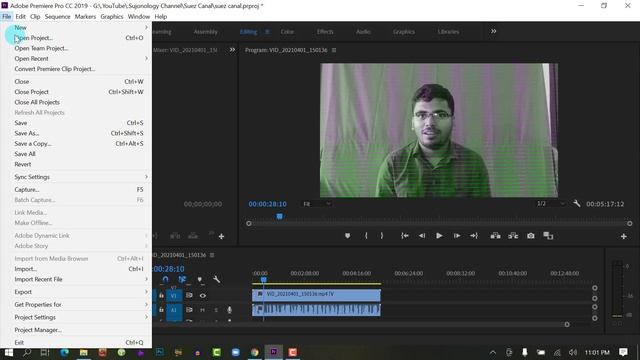
Task: Click the timeline horizontal zoom scrollbar handle
Action: click(x=567, y=324)
